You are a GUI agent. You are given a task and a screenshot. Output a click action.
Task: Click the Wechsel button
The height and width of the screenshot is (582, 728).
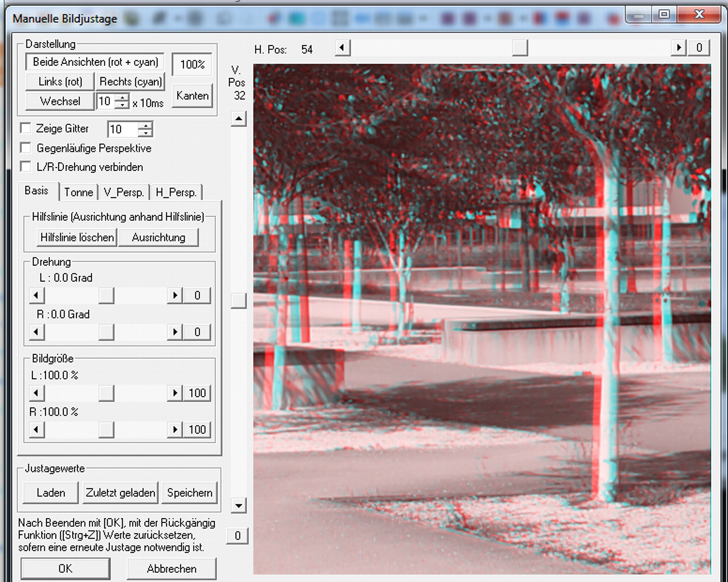[60, 101]
